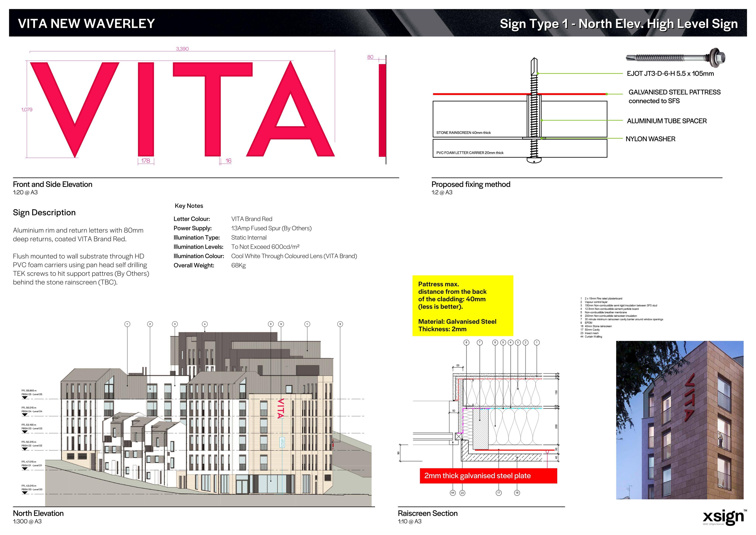Screen dimensions: 756x535
Task: Select the "Overall Weight:" label
Action: [194, 266]
